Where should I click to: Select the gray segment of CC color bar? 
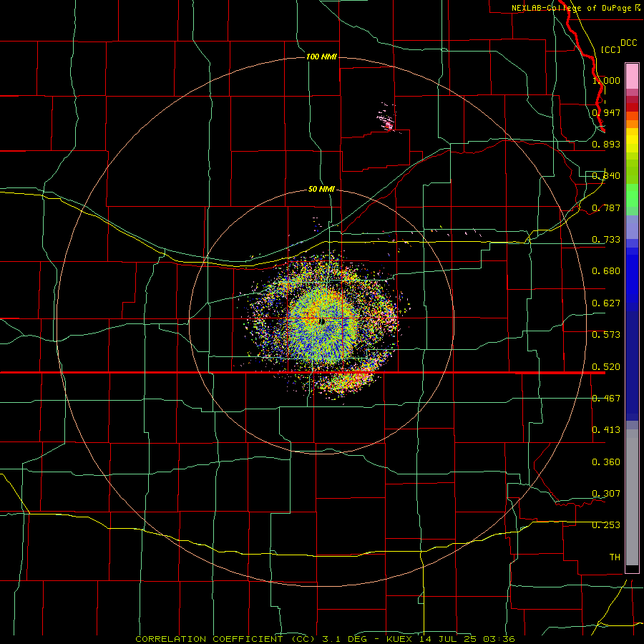pyautogui.click(x=632, y=497)
